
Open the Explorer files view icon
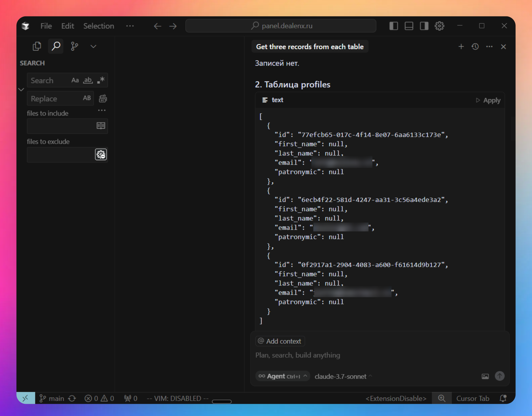pyautogui.click(x=37, y=46)
